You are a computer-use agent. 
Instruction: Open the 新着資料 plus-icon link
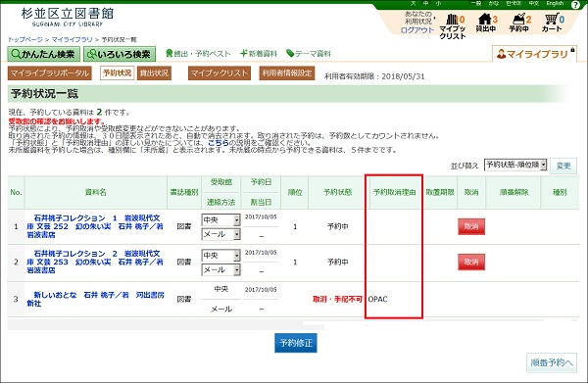click(259, 54)
